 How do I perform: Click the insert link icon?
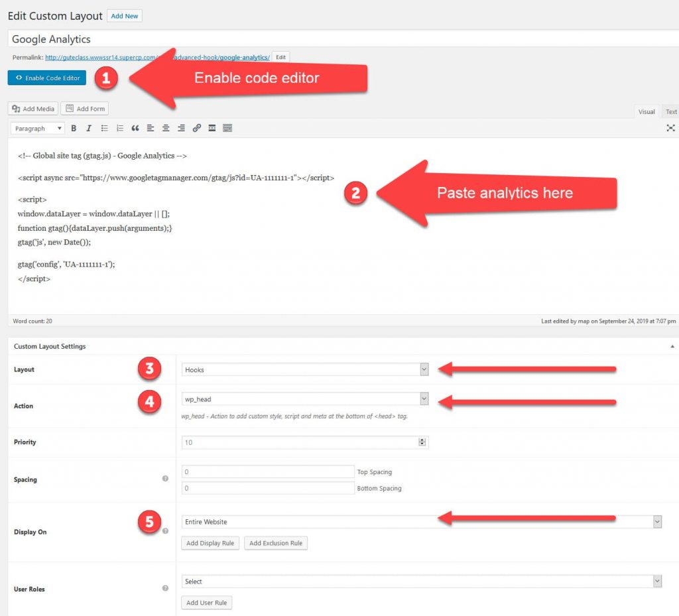(196, 128)
